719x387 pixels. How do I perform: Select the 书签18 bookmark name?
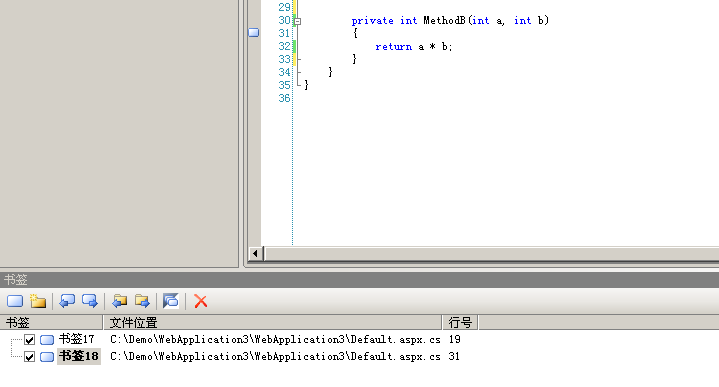pyautogui.click(x=78, y=356)
